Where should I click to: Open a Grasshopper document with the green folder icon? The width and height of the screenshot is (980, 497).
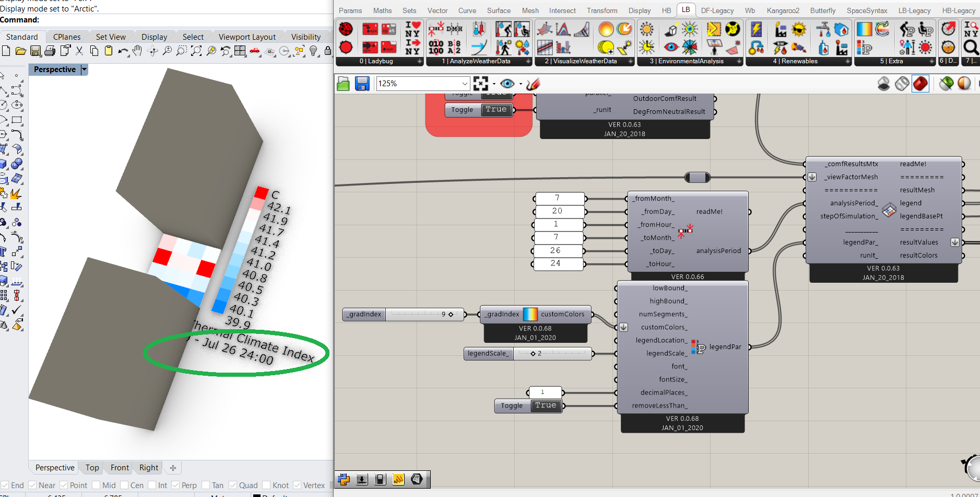343,84
